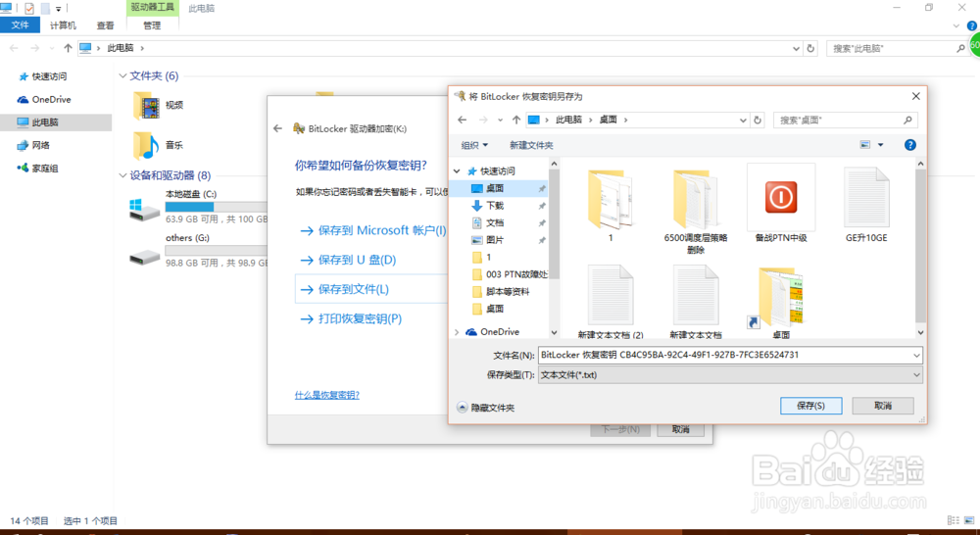This screenshot has width=980, height=535.
Task: Open the 音乐 folder in Explorer
Action: tap(158, 145)
